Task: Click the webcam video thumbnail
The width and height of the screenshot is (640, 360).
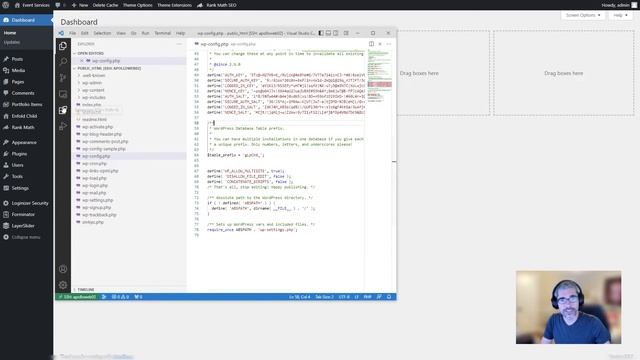Action: [x=568, y=307]
